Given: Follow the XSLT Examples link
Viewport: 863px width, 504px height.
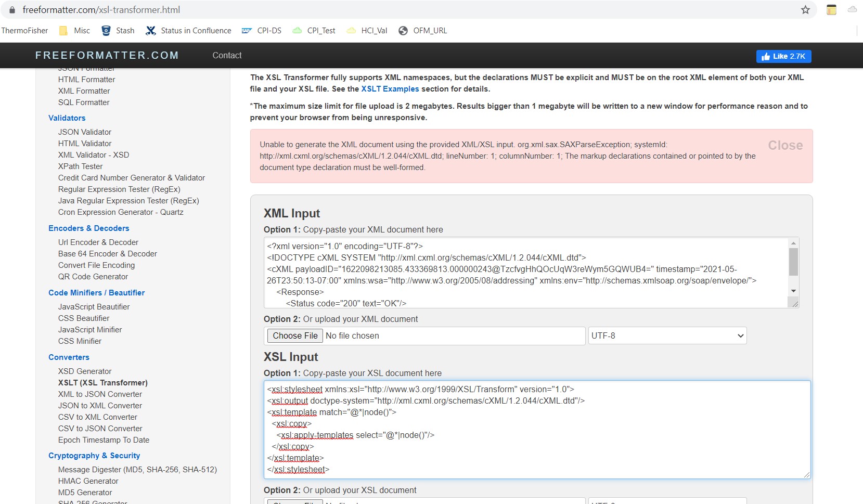Looking at the screenshot, I should pos(390,89).
